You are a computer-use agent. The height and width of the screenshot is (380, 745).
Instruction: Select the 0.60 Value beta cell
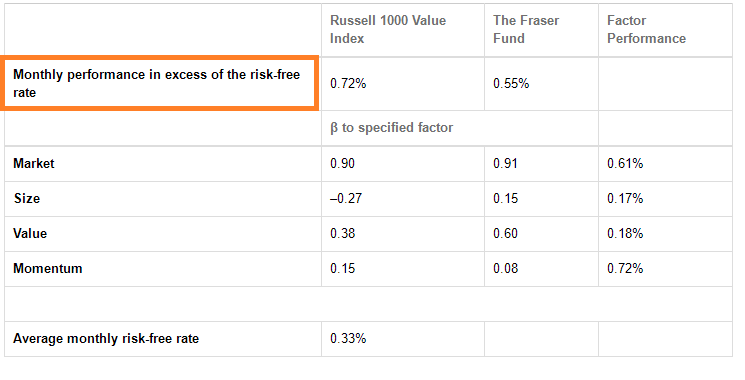[x=505, y=234]
